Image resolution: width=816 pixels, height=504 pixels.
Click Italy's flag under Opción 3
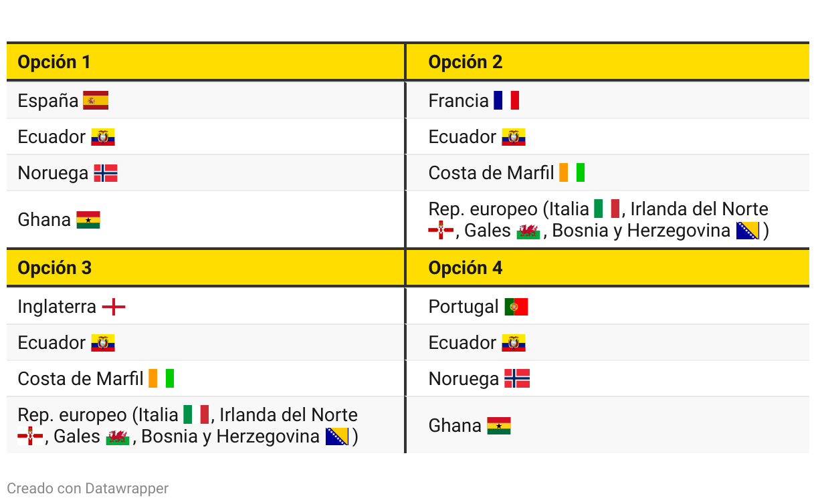click(x=196, y=415)
